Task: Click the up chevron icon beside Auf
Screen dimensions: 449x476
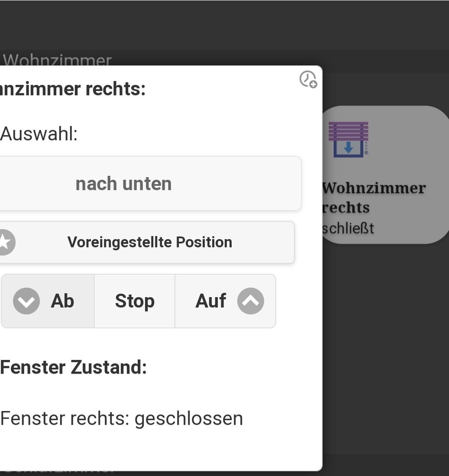Action: click(251, 301)
